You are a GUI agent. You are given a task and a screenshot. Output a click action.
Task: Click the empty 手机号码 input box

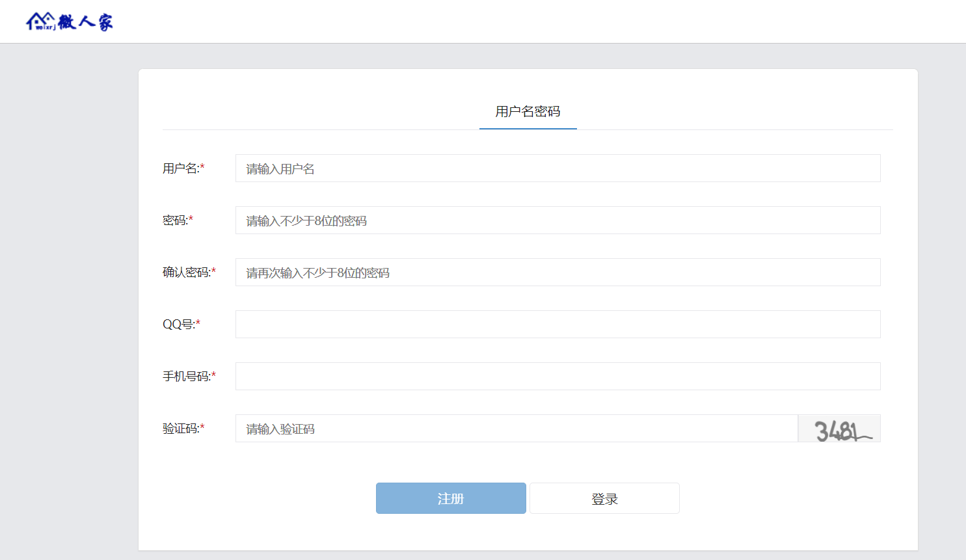pyautogui.click(x=557, y=377)
